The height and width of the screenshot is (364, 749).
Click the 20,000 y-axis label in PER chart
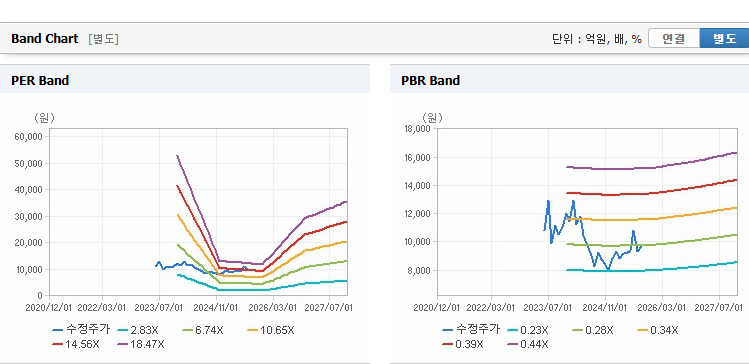30,243
